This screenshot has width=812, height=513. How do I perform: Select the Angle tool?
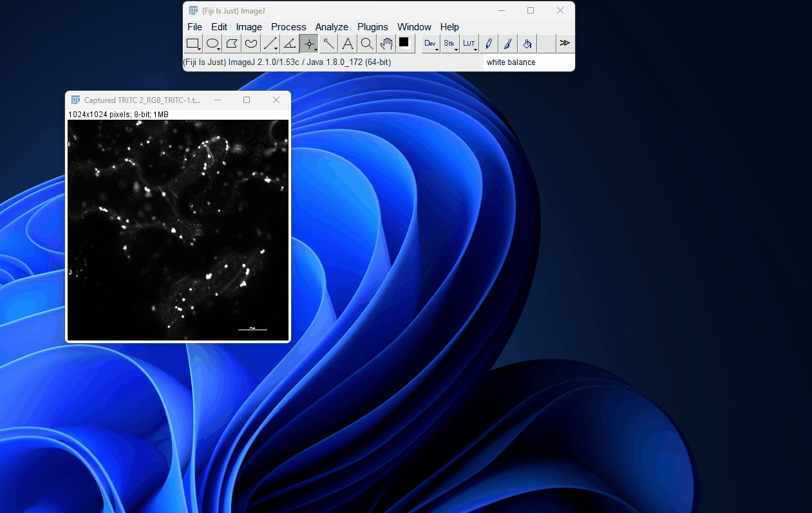pyautogui.click(x=290, y=44)
